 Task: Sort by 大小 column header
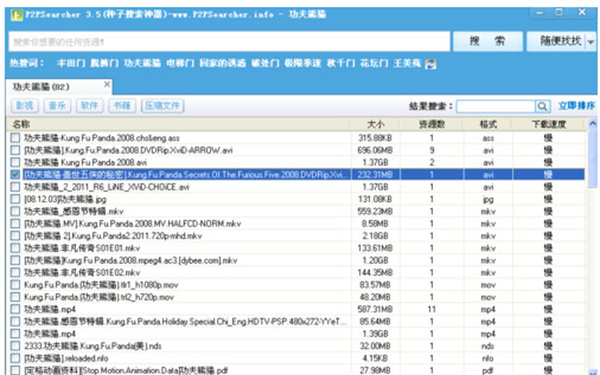(x=375, y=124)
